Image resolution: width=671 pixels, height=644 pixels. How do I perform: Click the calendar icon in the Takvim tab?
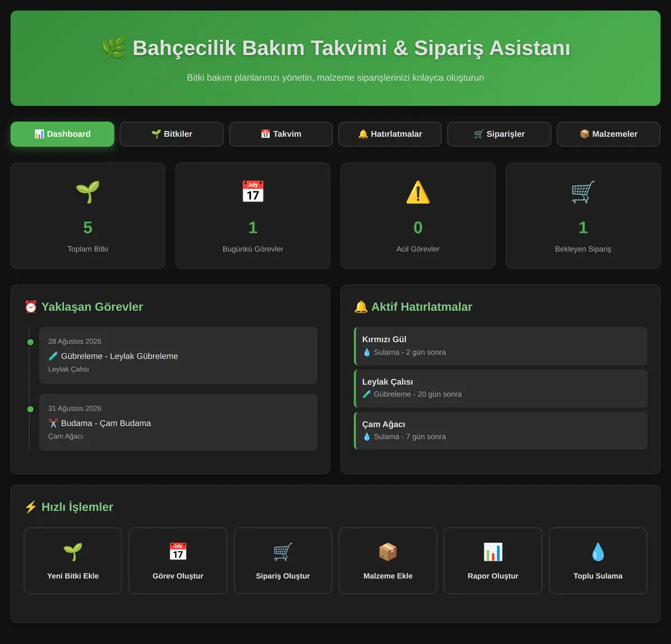266,134
